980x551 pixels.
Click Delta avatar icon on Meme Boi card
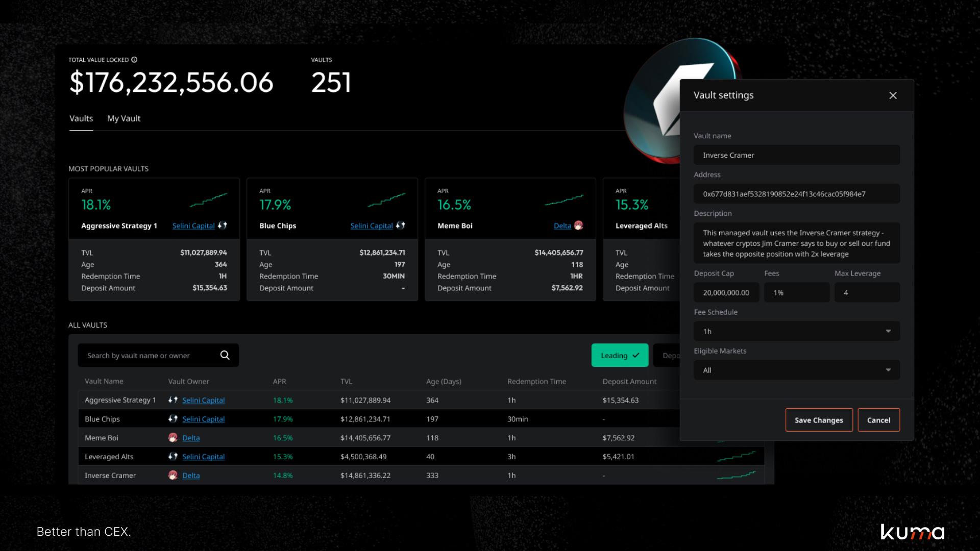click(x=578, y=226)
